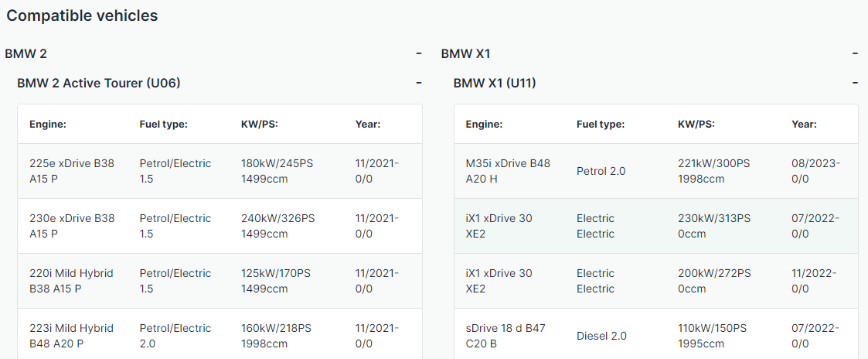
Task: Select iX1 xDrive 30 XE2 with 200kW
Action: pyautogui.click(x=499, y=281)
